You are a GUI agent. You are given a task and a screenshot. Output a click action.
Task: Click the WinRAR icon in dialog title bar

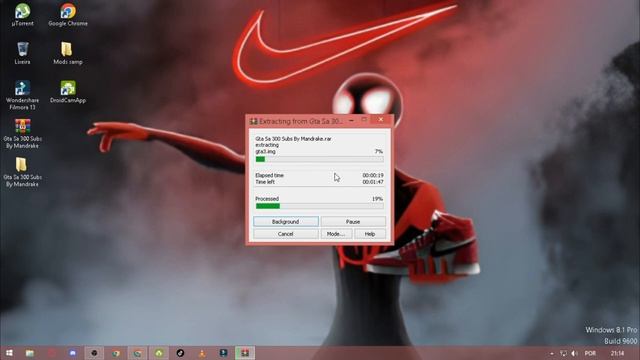tap(253, 121)
